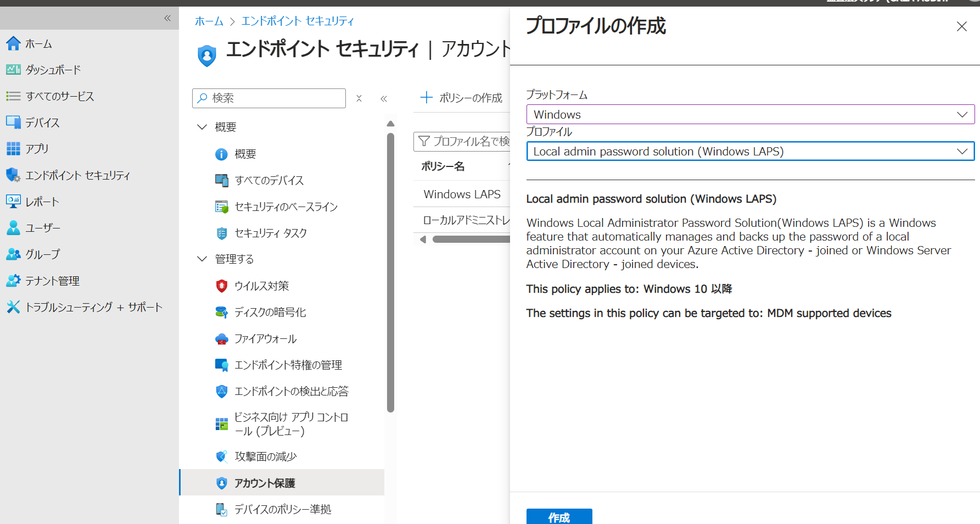Sort by ポリシー名 column header

click(x=443, y=166)
